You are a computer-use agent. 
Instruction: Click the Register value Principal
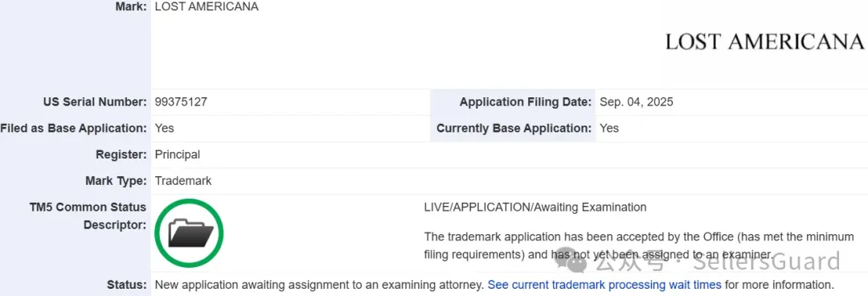(177, 154)
